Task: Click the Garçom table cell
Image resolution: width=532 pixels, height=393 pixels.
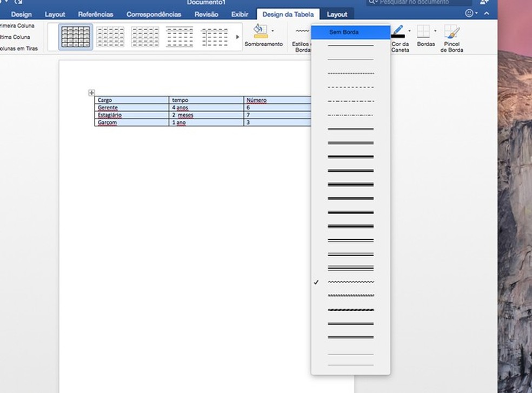Action: [x=131, y=122]
